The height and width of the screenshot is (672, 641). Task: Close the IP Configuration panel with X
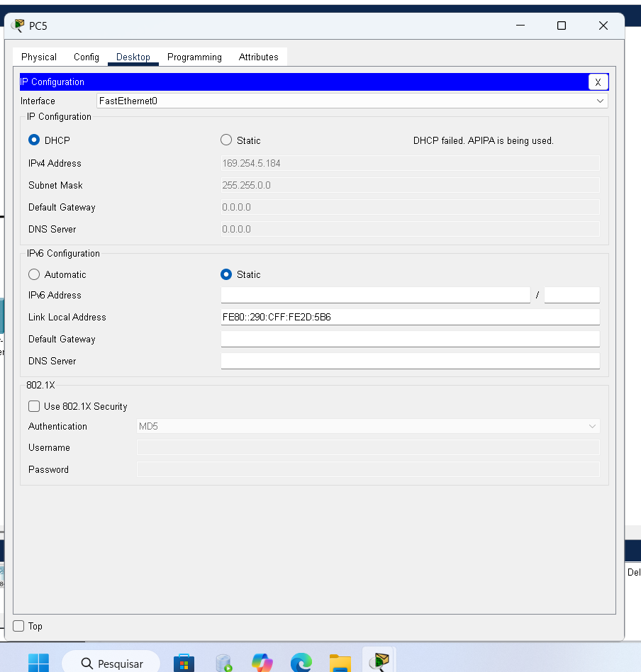click(598, 82)
